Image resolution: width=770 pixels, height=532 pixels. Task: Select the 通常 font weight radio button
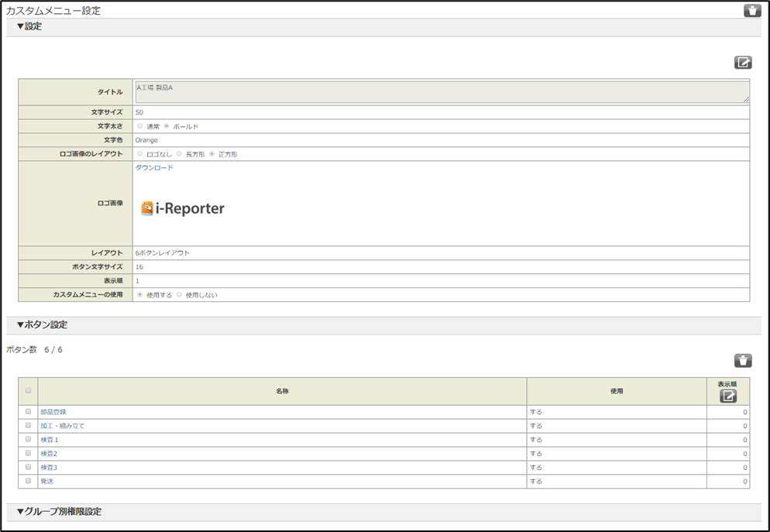tap(139, 126)
